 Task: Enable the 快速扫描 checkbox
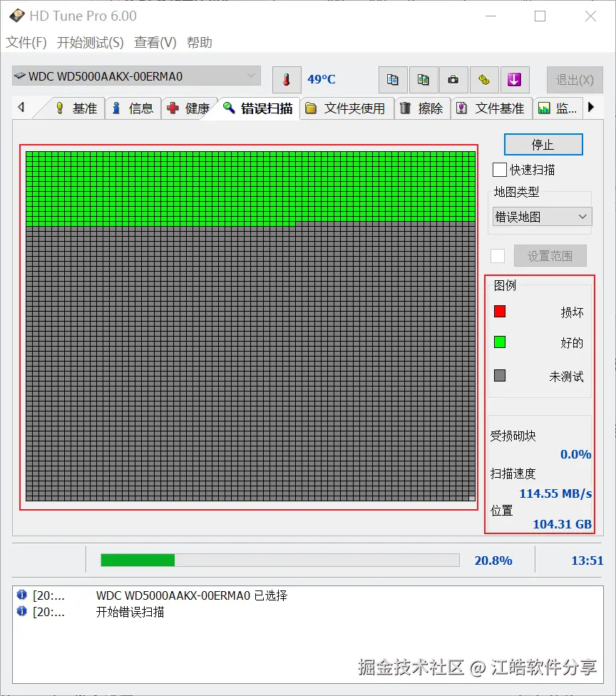[500, 170]
